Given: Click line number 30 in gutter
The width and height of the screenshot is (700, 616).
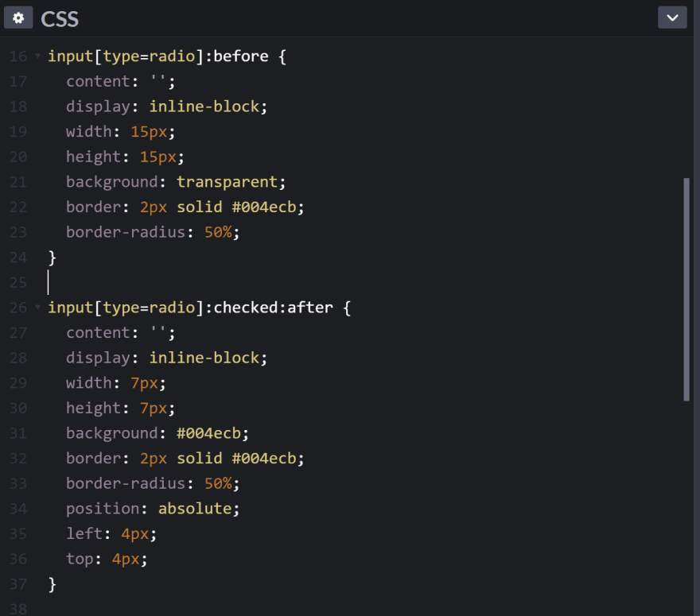Looking at the screenshot, I should 17,409.
